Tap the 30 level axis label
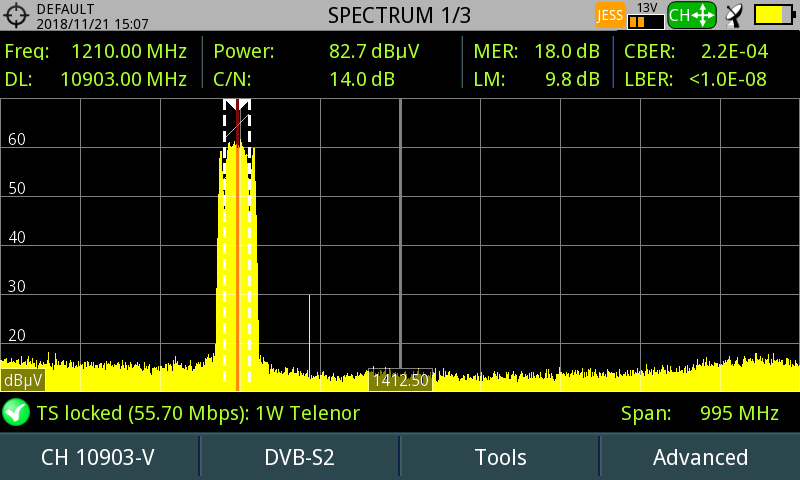The image size is (800, 480). tap(17, 286)
